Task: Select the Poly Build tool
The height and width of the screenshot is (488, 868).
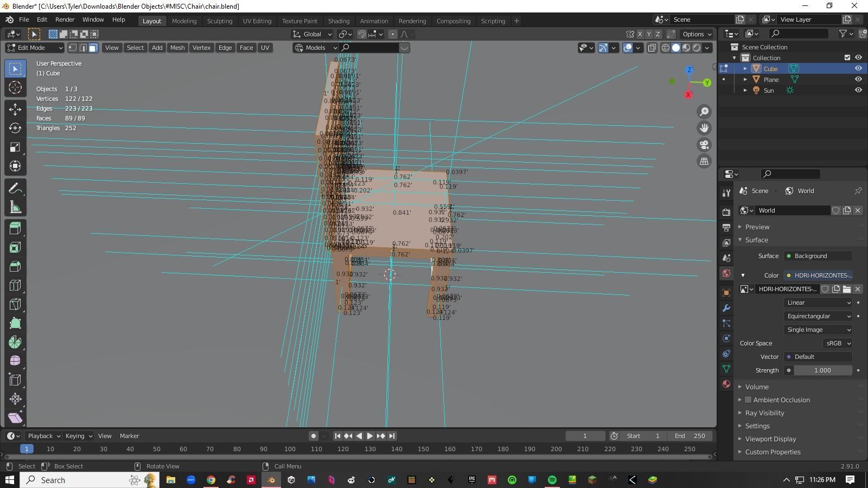Action: click(x=15, y=323)
